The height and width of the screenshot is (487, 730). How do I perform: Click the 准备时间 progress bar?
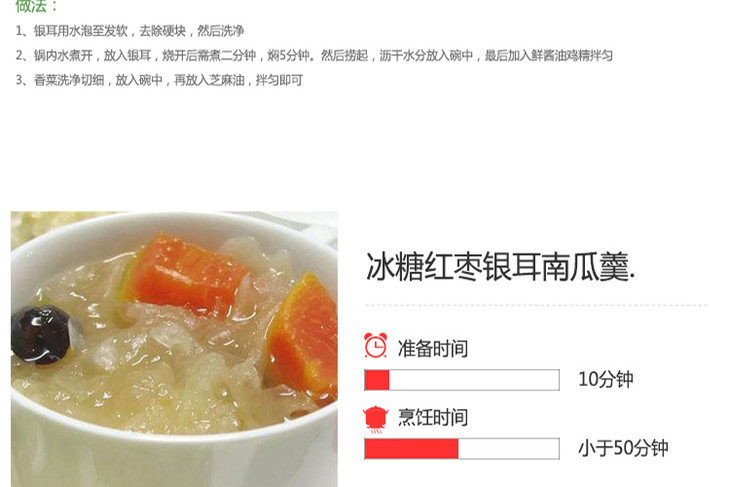462,380
